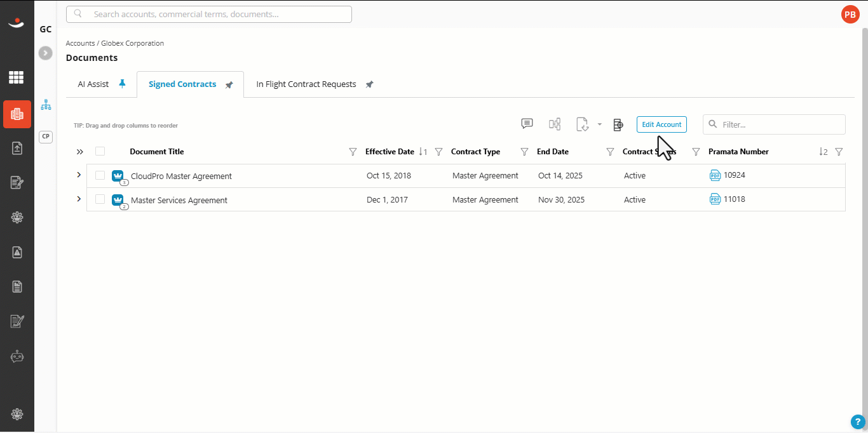Open PDF icon for document 10924
868x433 pixels.
[715, 175]
